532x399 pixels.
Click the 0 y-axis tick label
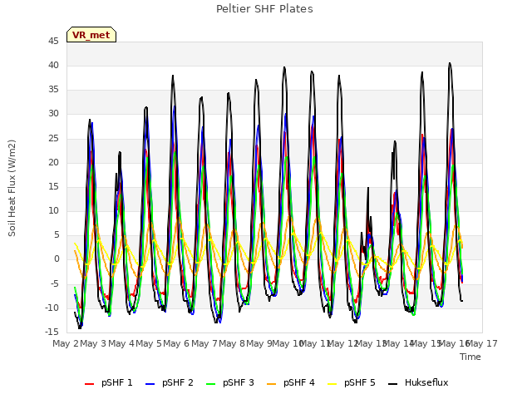coord(57,259)
